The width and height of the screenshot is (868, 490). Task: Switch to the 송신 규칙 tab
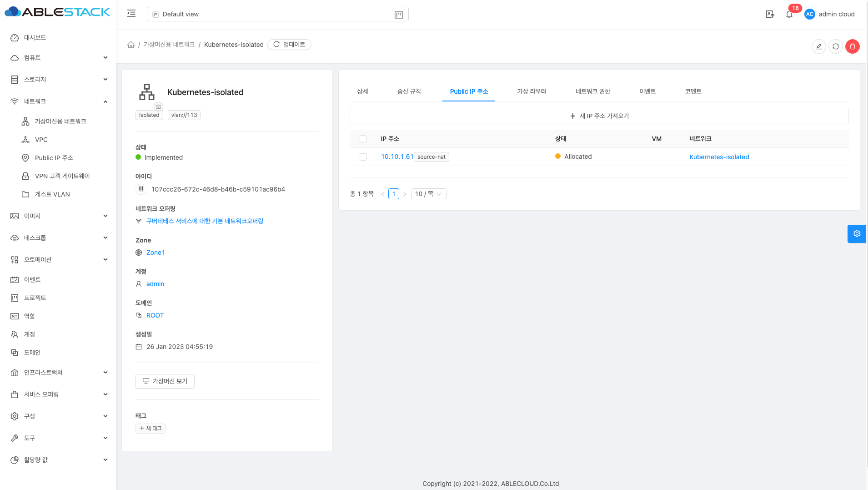409,91
